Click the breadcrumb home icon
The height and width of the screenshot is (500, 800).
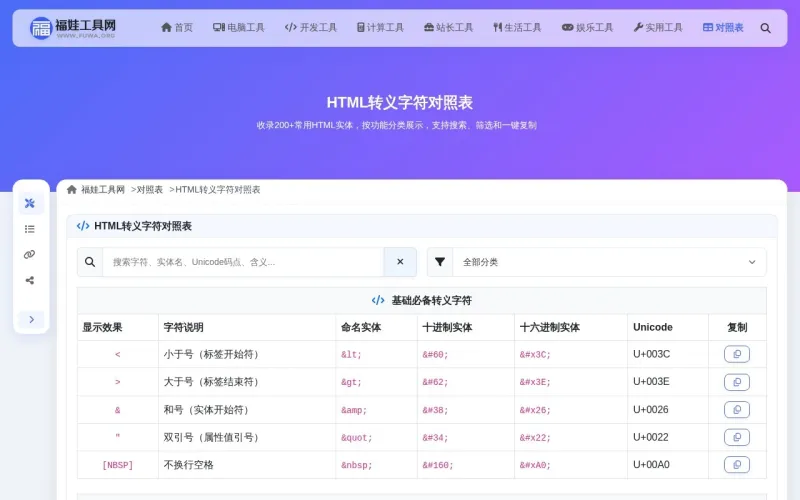(x=71, y=190)
